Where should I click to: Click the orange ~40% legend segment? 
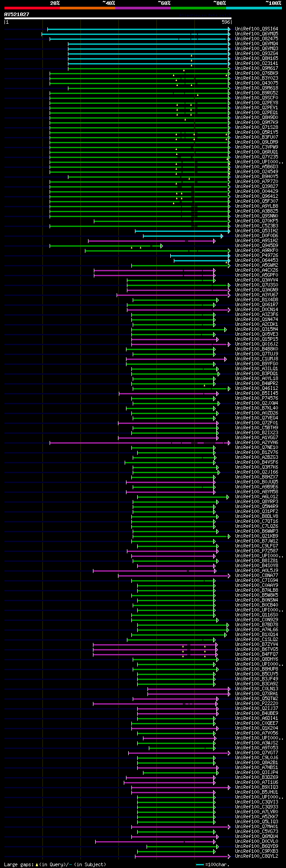coord(87,8)
